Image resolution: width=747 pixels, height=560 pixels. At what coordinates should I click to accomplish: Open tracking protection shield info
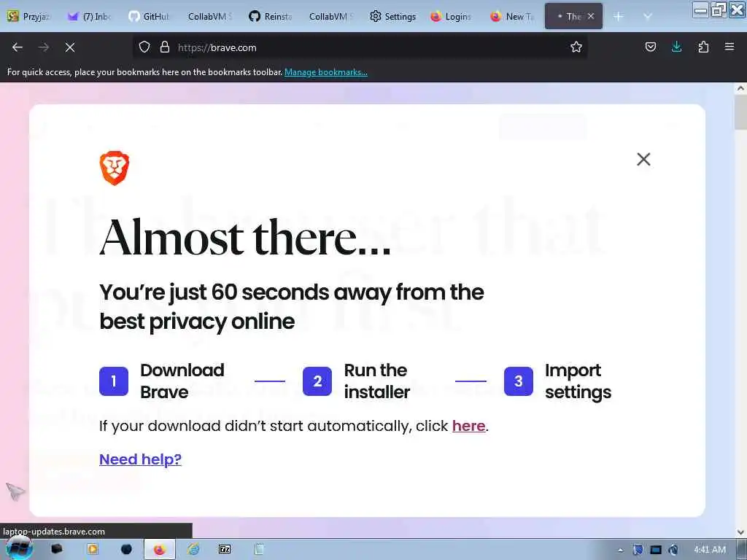144,47
